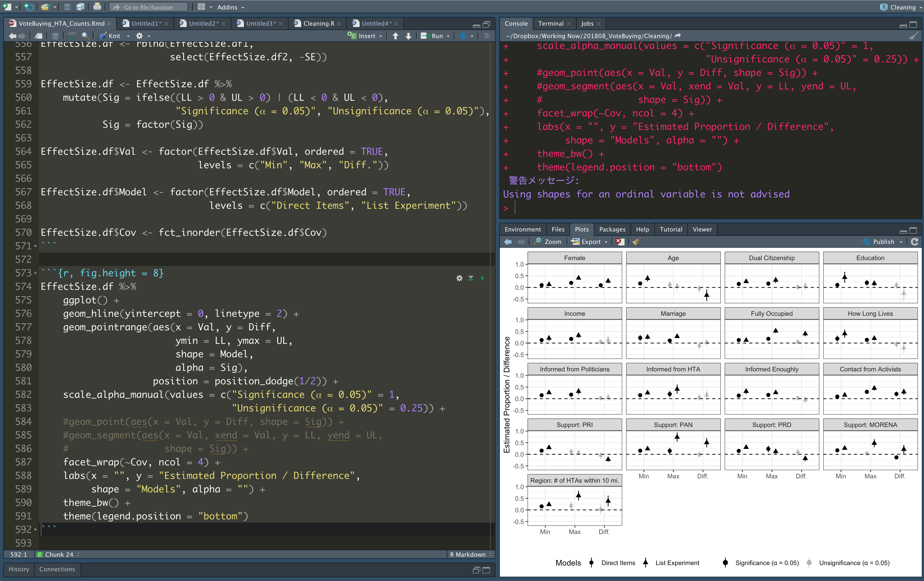The width and height of the screenshot is (924, 581).
Task: Open the Run dropdown arrow
Action: pyautogui.click(x=448, y=36)
